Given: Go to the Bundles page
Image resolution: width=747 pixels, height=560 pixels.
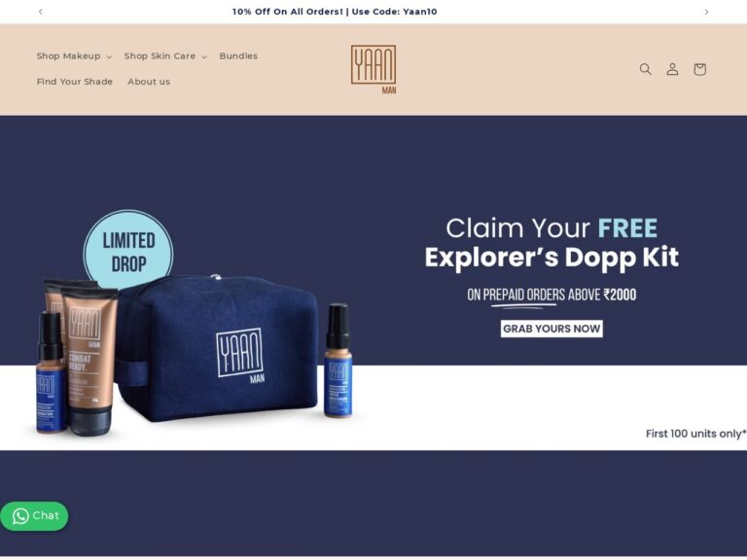Looking at the screenshot, I should [238, 56].
